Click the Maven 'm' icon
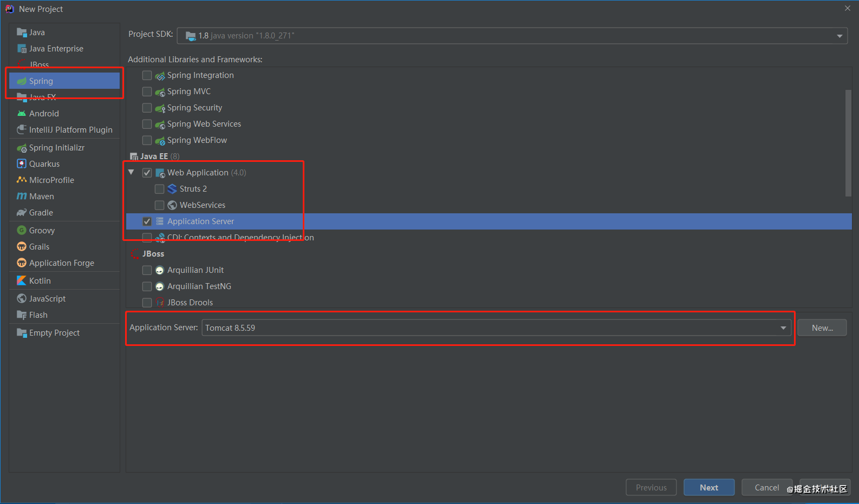859x504 pixels. coord(22,196)
